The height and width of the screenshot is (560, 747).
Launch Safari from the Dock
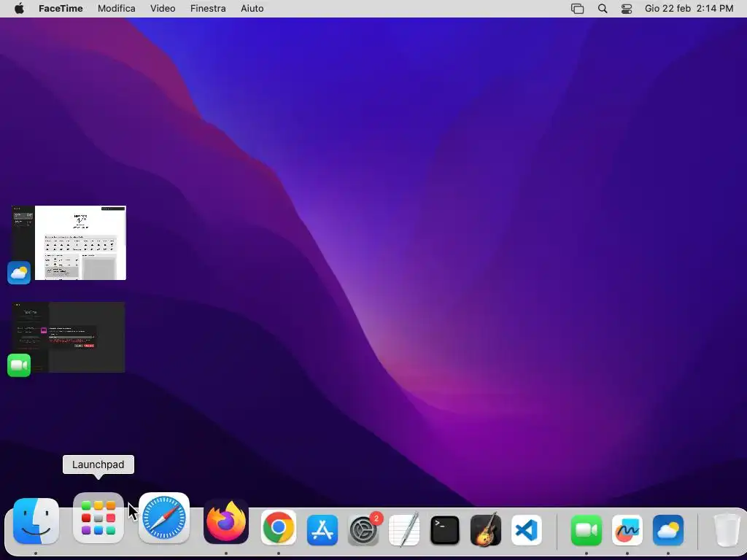pyautogui.click(x=164, y=518)
